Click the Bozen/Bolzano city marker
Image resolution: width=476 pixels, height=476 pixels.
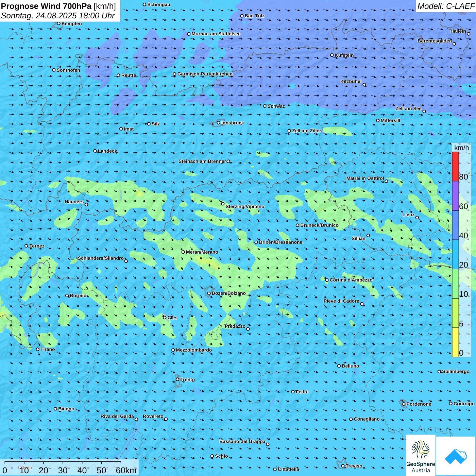click(209, 293)
